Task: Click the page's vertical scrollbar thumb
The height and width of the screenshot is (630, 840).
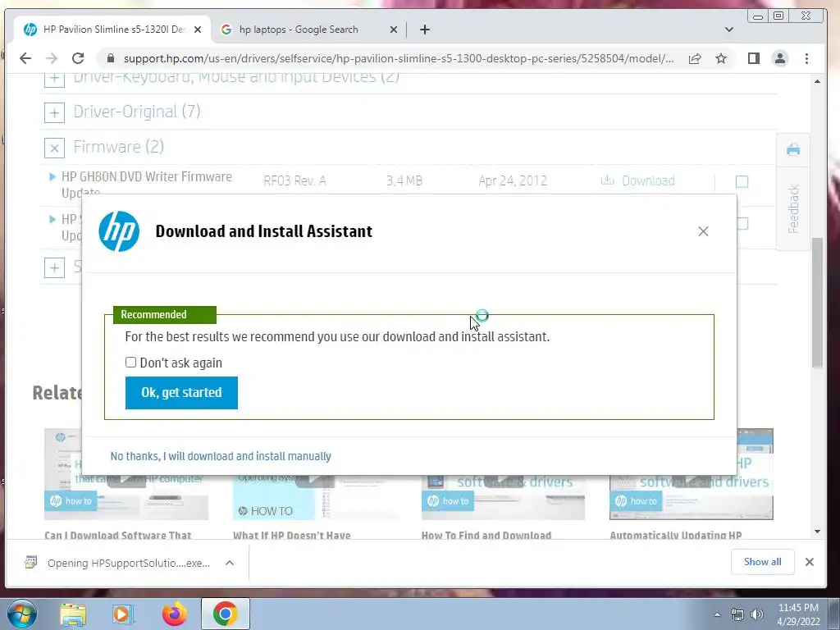Action: click(x=817, y=303)
